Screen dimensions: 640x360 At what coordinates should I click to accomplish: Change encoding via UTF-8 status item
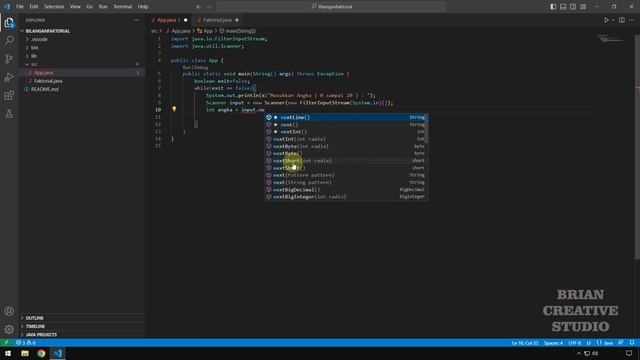tap(575, 343)
